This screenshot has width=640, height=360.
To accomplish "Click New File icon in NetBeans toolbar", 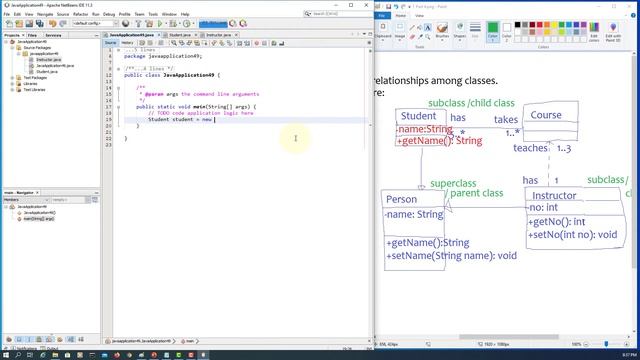I will coord(9,24).
